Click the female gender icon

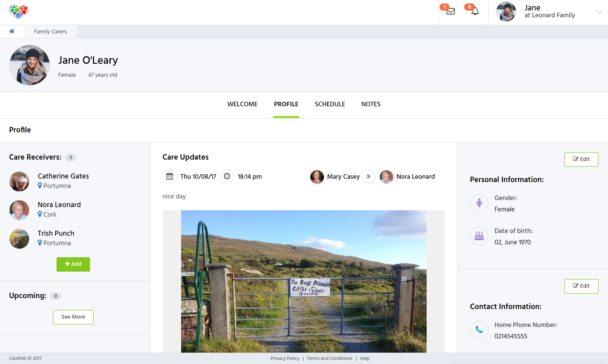(479, 203)
